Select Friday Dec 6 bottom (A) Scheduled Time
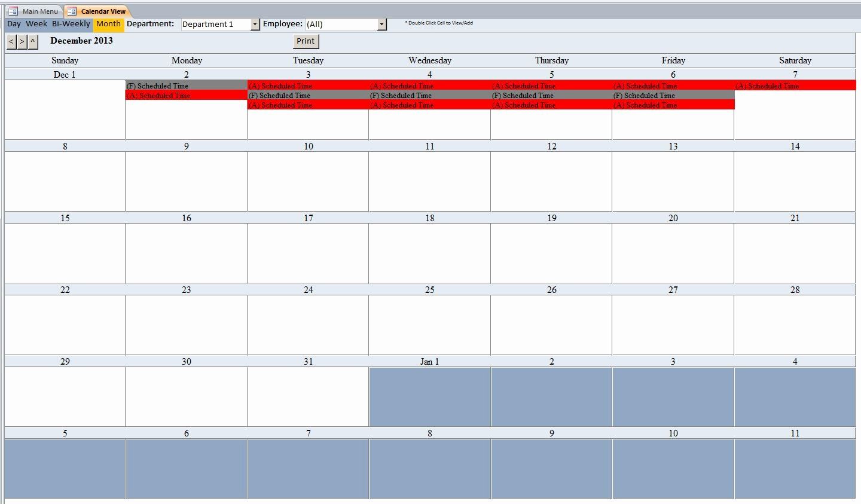This screenshot has height=504, width=861. 673,105
